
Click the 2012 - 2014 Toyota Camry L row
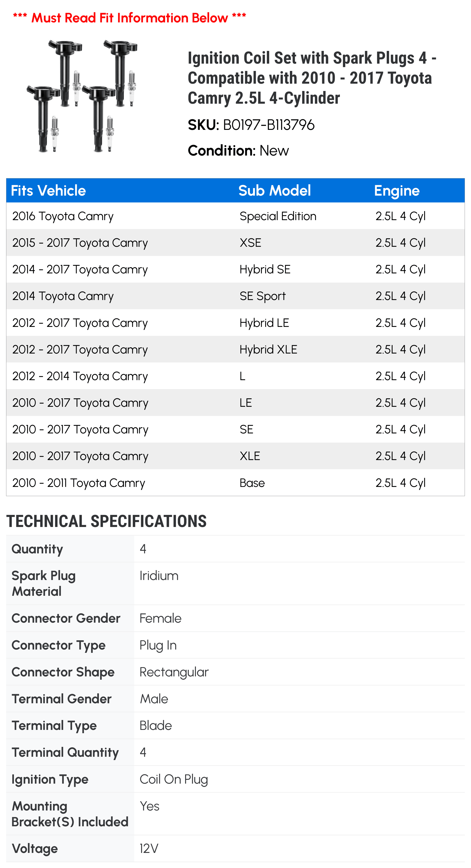tap(235, 376)
